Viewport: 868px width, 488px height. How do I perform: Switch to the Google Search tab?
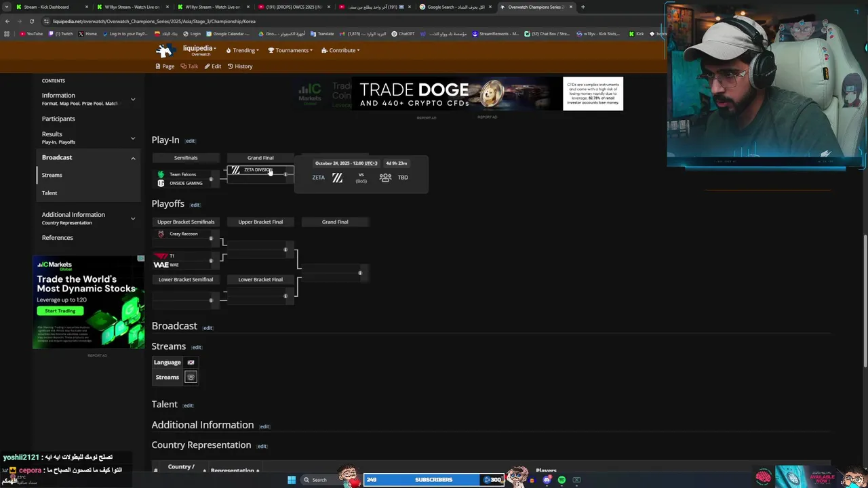(x=456, y=7)
